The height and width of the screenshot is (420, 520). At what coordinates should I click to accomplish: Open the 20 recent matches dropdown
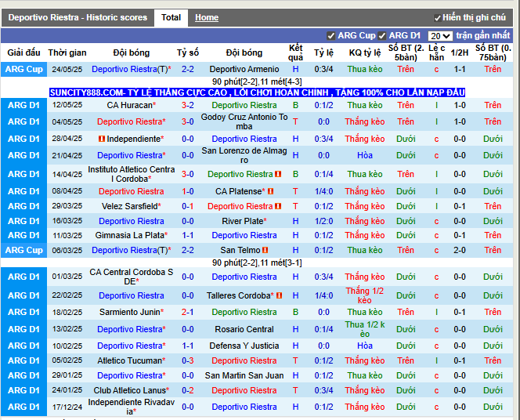coord(440,36)
